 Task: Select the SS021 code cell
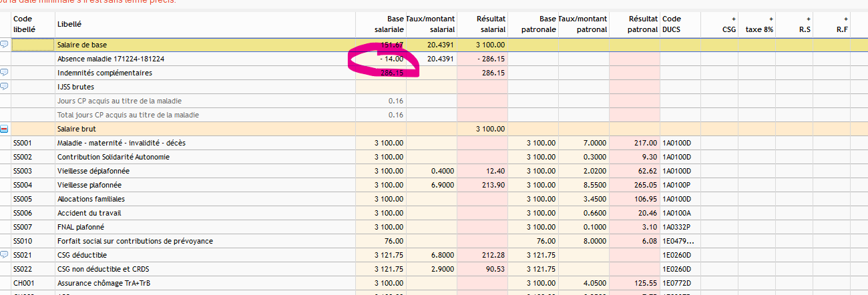click(33, 255)
